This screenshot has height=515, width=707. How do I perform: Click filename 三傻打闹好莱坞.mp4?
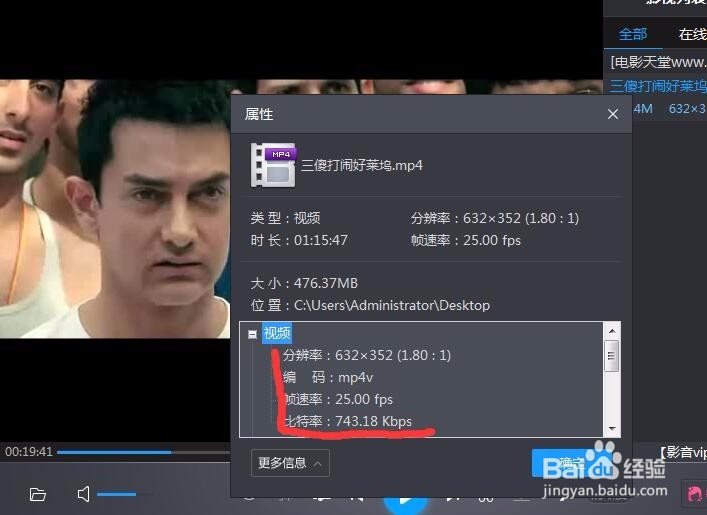[x=362, y=166]
